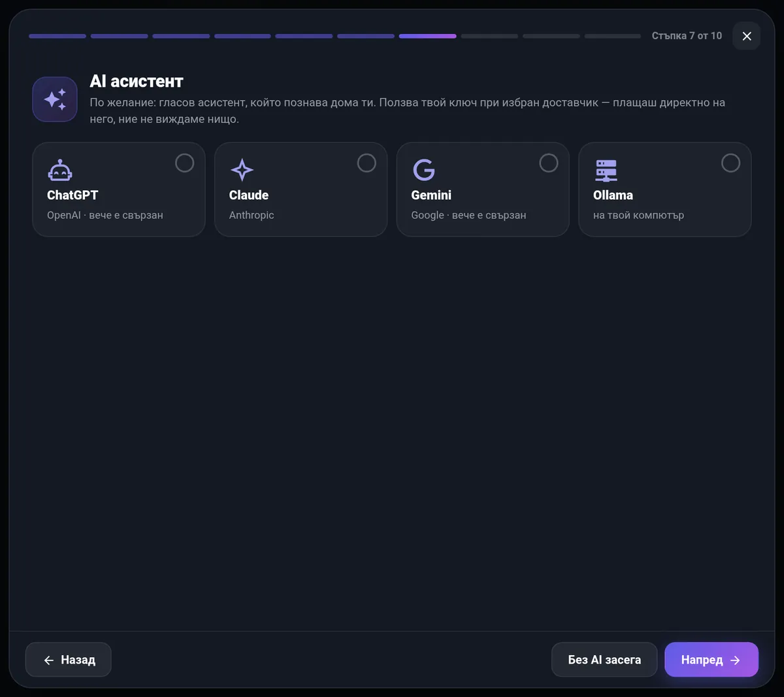Pick the Ollama radio option

point(730,163)
